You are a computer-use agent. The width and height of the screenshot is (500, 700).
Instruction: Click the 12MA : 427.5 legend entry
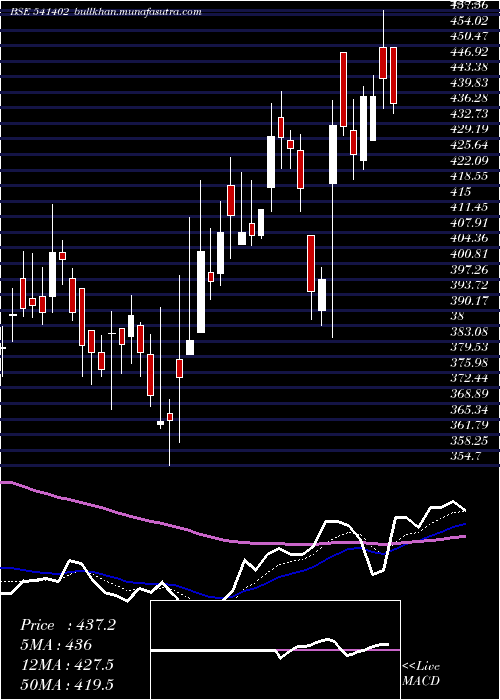pyautogui.click(x=67, y=665)
